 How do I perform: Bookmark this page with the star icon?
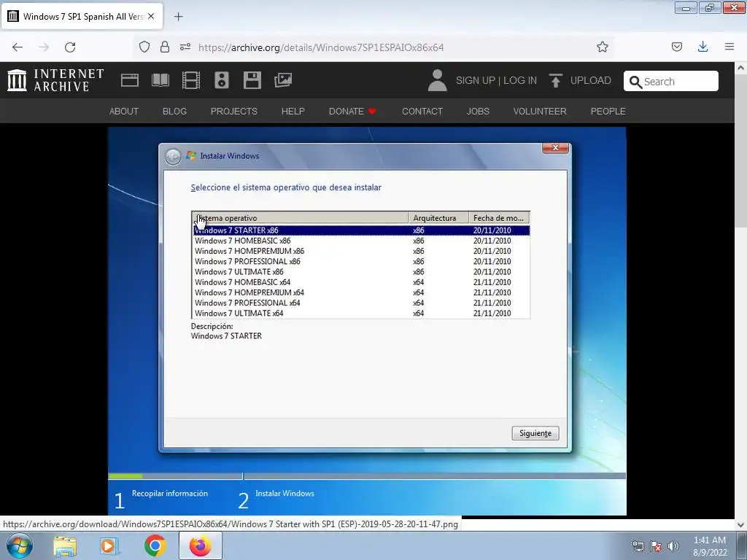[602, 47]
